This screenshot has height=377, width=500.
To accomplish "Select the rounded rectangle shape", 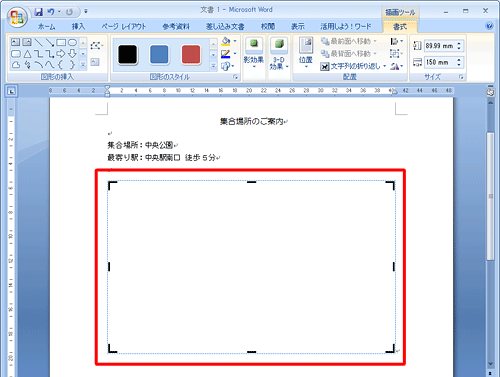I will [16, 54].
